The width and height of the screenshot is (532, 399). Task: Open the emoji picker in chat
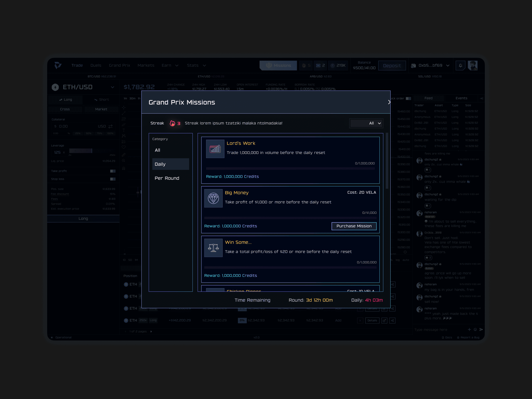(x=475, y=329)
